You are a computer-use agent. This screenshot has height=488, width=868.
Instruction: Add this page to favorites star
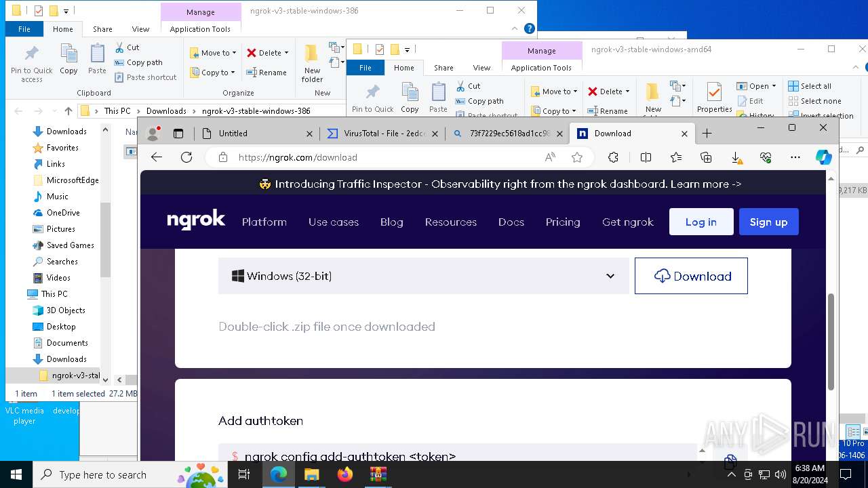coord(577,157)
